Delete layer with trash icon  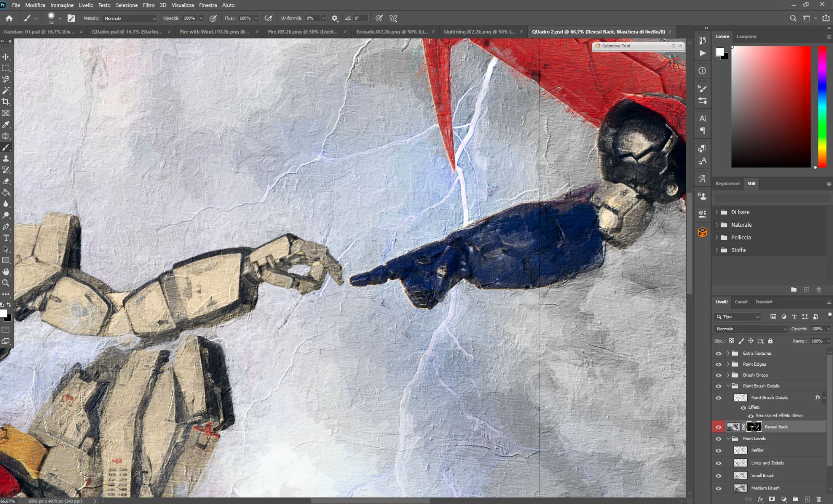click(x=818, y=499)
